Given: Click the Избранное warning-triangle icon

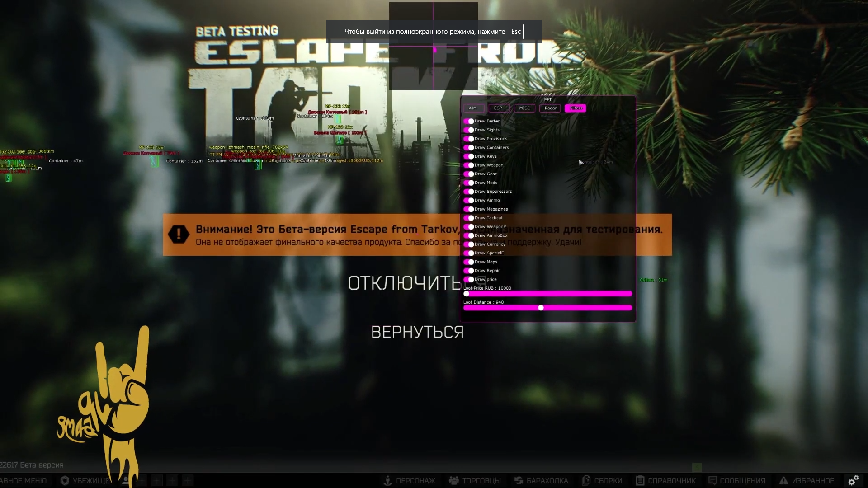Looking at the screenshot, I should click(783, 481).
